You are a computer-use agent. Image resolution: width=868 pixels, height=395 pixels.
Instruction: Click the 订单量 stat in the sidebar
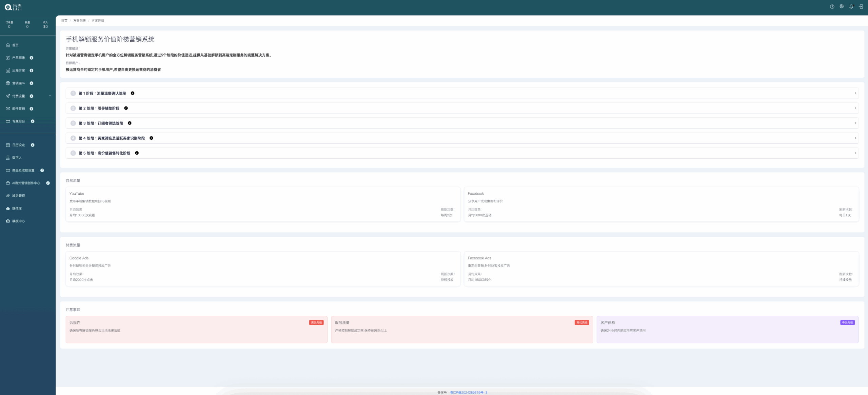[9, 25]
